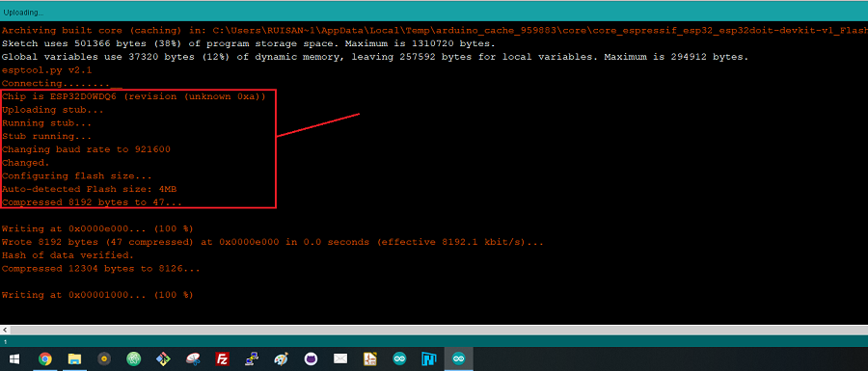
Task: Open File Explorer from the taskbar
Action: (74, 359)
